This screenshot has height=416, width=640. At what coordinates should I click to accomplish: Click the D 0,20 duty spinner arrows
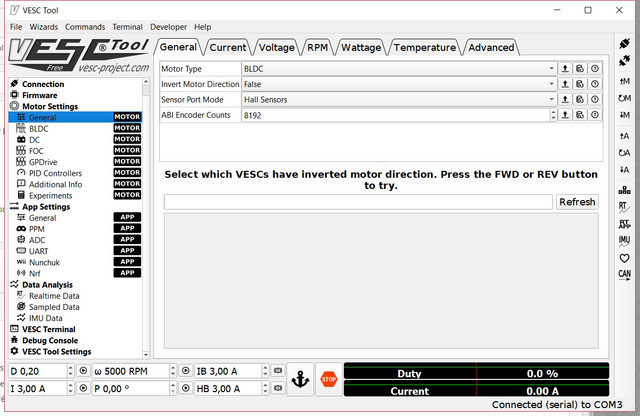70,371
